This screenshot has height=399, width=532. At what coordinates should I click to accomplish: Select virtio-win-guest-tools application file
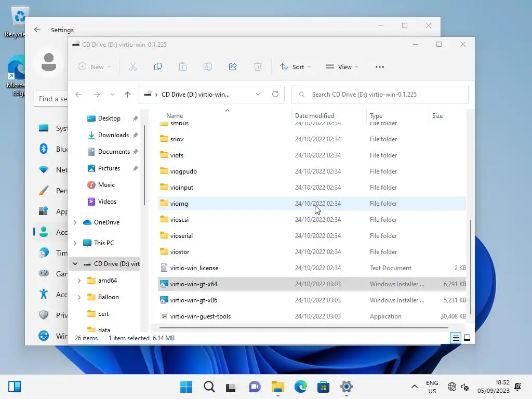tap(312, 316)
